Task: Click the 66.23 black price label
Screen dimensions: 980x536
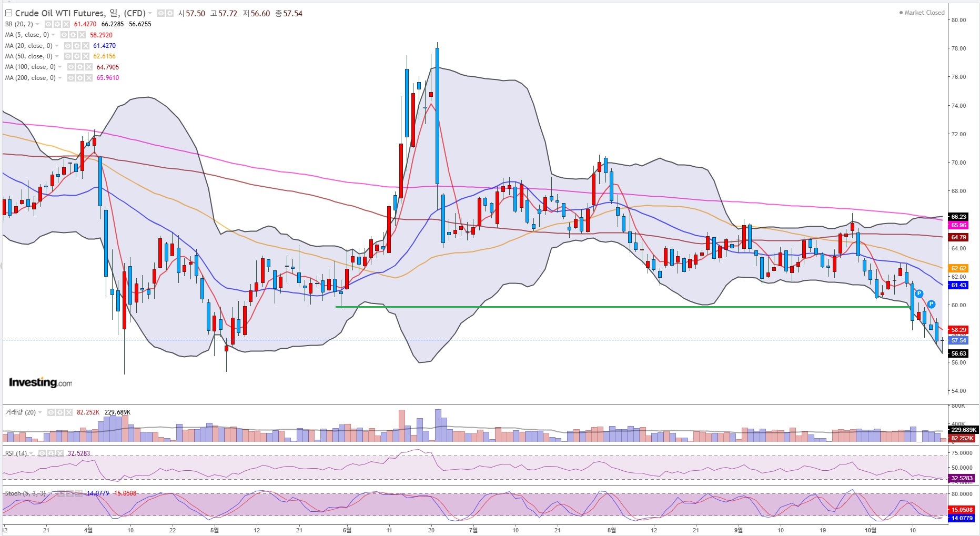Action: point(958,217)
